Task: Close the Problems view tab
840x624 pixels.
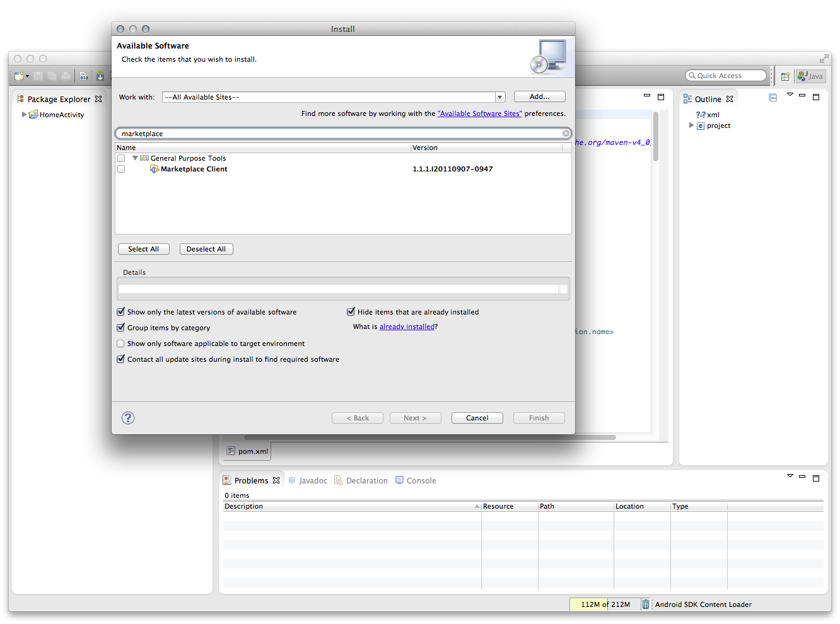Action: coord(276,480)
